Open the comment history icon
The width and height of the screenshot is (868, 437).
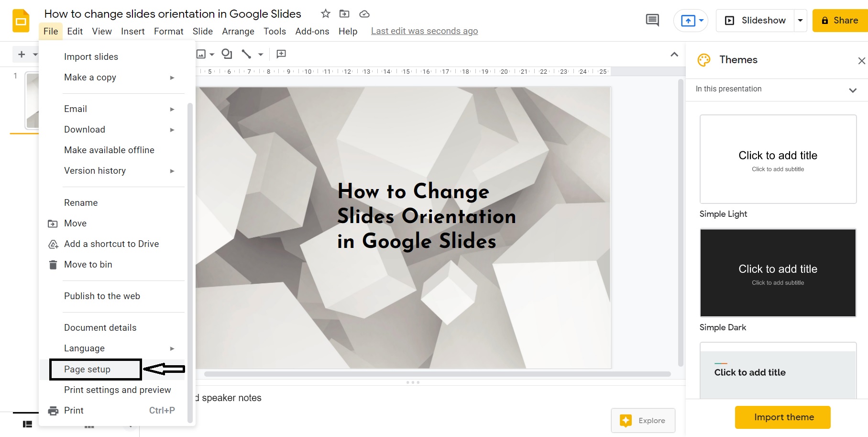652,20
